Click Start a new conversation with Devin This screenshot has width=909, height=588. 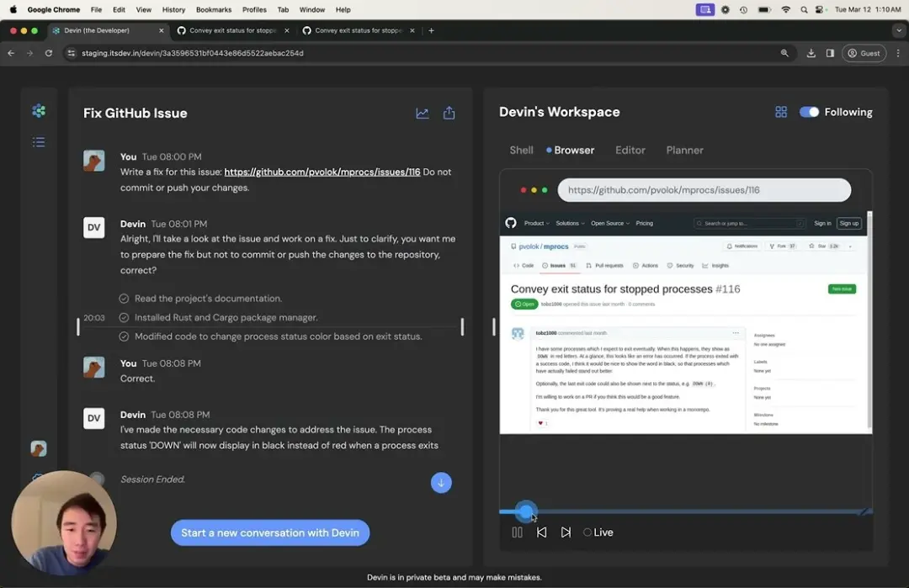click(270, 532)
